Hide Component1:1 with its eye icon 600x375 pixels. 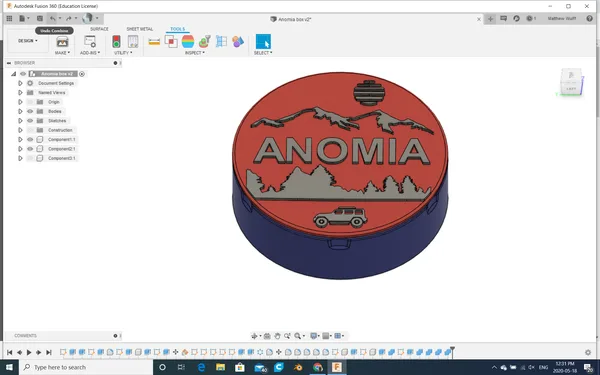(x=30, y=140)
